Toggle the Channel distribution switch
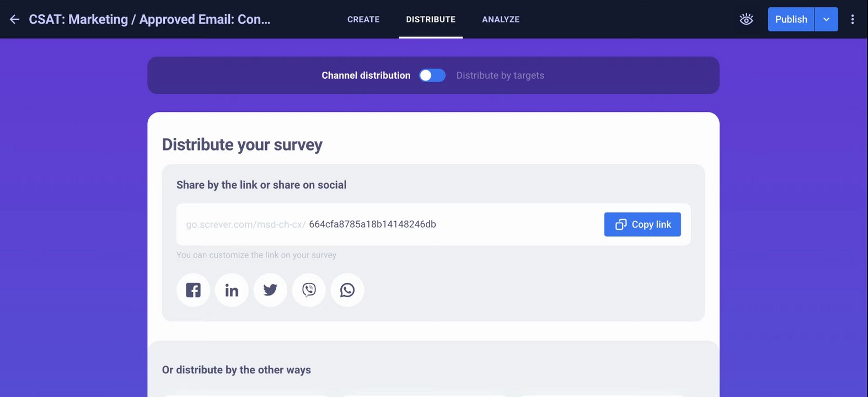The image size is (868, 397). [x=432, y=76]
